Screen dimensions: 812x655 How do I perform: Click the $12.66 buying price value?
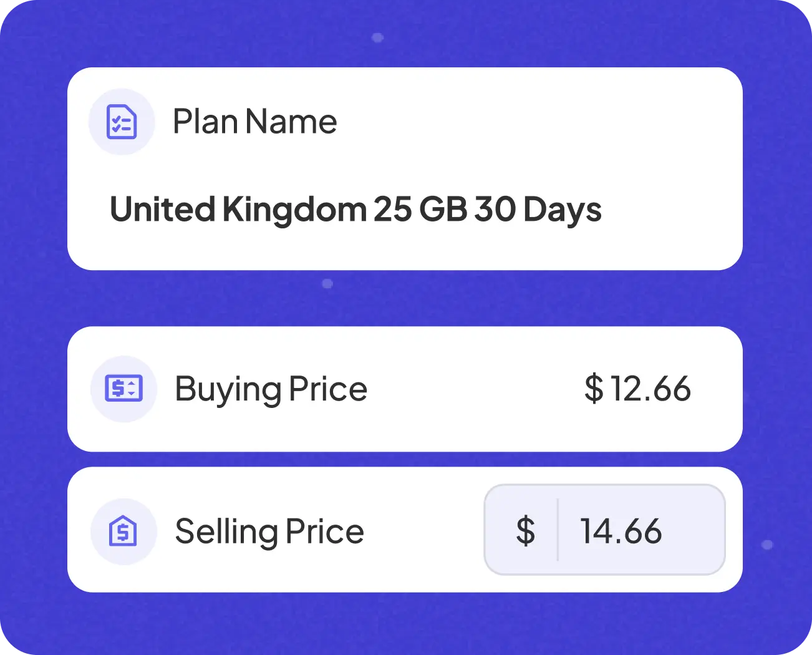tap(637, 389)
